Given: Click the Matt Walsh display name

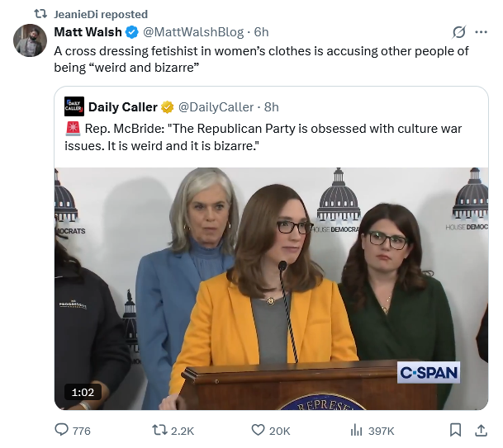Looking at the screenshot, I should click(x=88, y=32).
